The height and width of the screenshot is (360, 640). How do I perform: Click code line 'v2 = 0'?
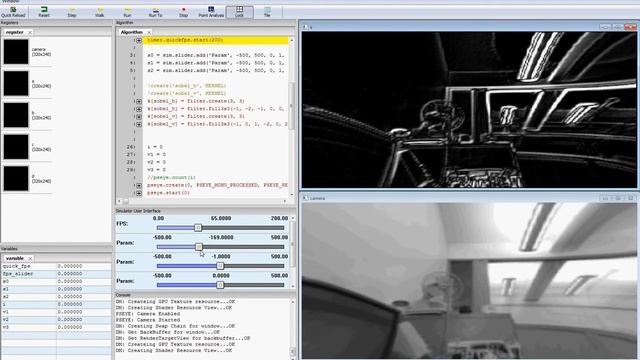click(156, 162)
